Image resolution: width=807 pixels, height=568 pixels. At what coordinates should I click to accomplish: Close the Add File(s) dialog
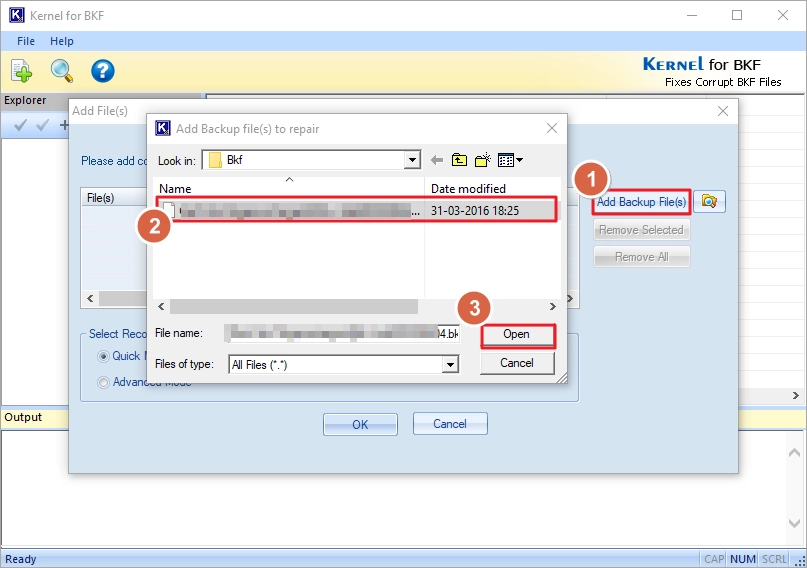click(x=723, y=111)
